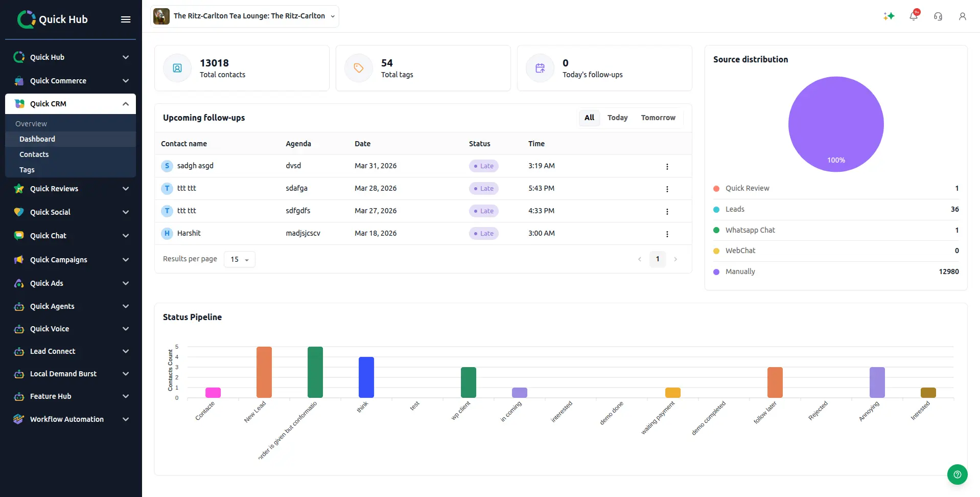
Task: Click the Total contacts card icon
Action: 177,68
